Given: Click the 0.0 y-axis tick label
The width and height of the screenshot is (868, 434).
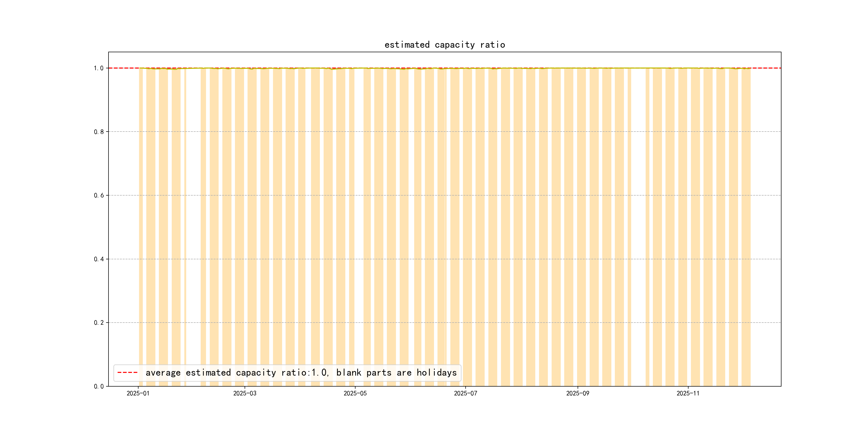Looking at the screenshot, I should coord(98,387).
